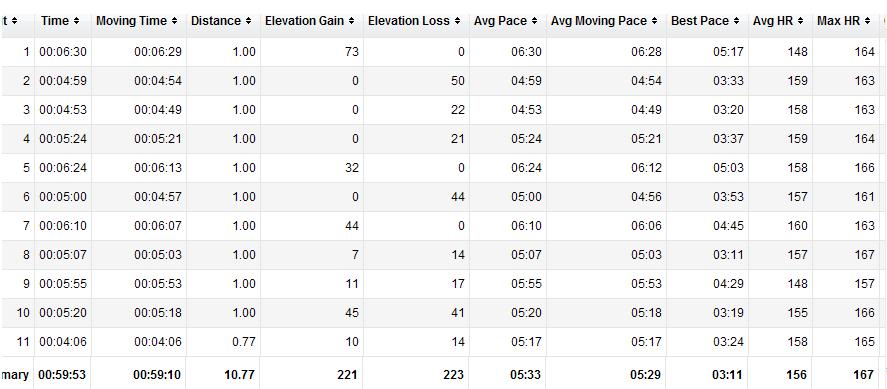Image resolution: width=887 pixels, height=389 pixels.
Task: Sort by Time column header
Action: coord(60,21)
